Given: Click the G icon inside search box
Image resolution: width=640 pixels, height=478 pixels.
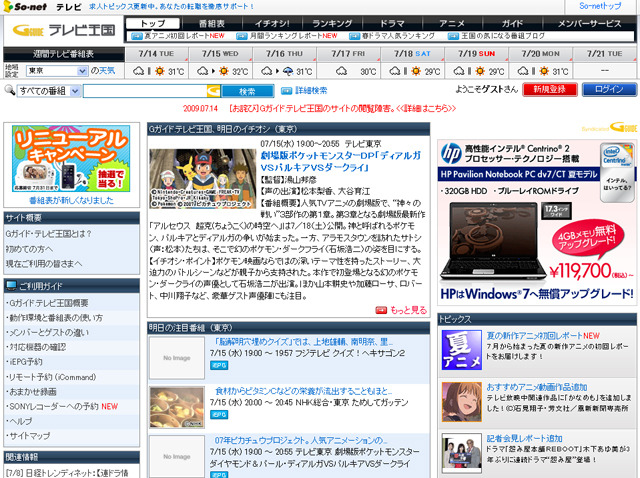Looking at the screenshot, I should (213, 91).
